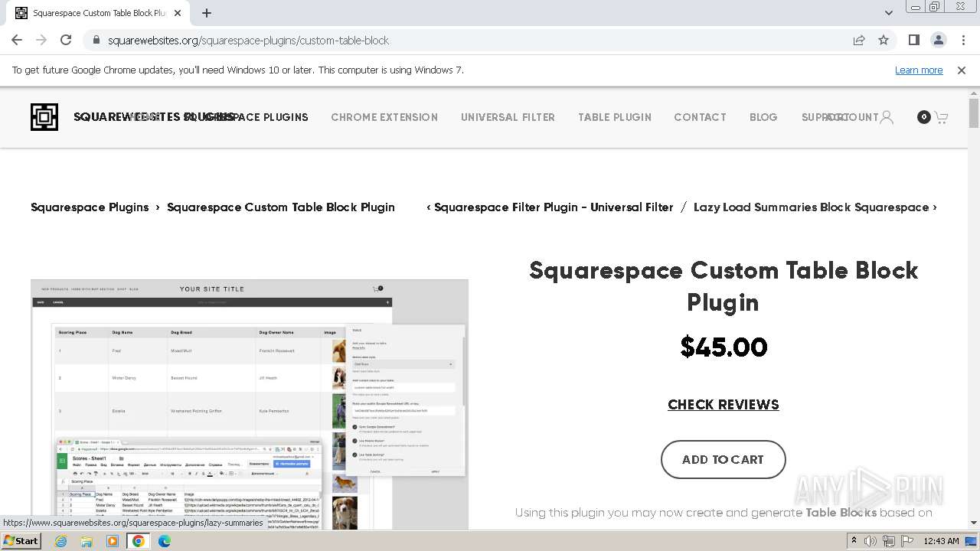Viewport: 980px width, 551px height.
Task: Open the volume control in the tray
Action: 871,541
